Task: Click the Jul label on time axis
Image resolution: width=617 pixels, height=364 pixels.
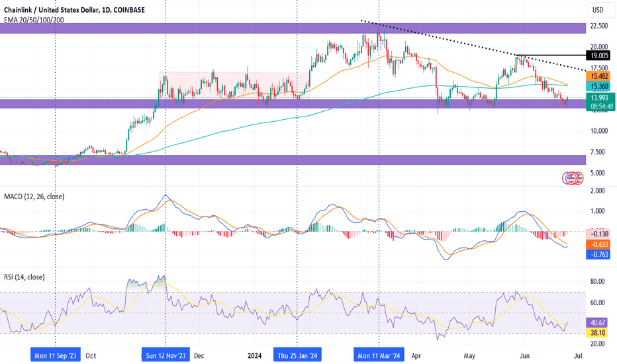Action: click(x=579, y=356)
